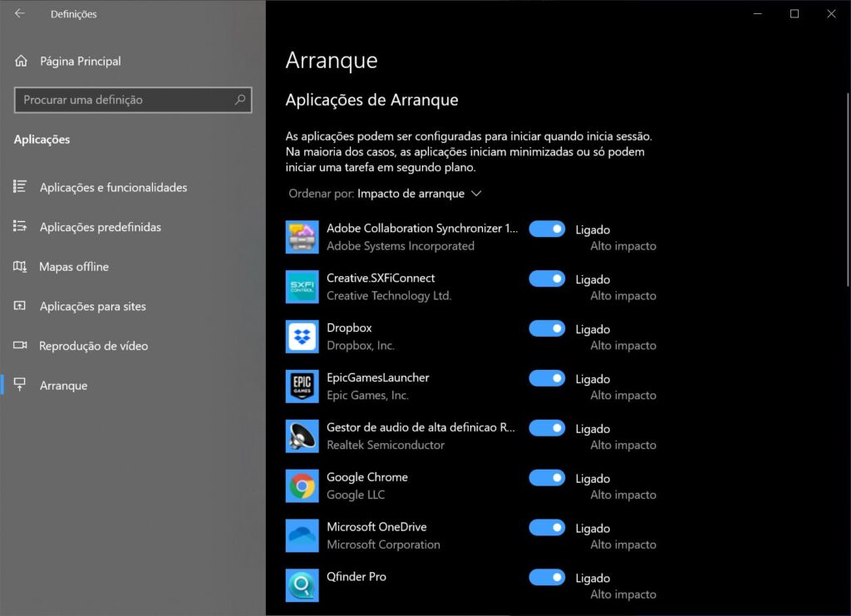Click the Qfinder Pro app icon

click(x=303, y=585)
